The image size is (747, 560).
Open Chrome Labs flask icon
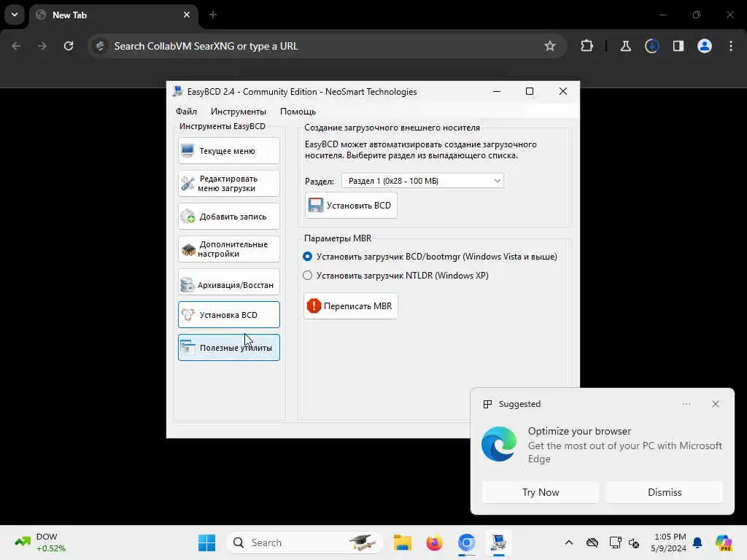click(625, 46)
